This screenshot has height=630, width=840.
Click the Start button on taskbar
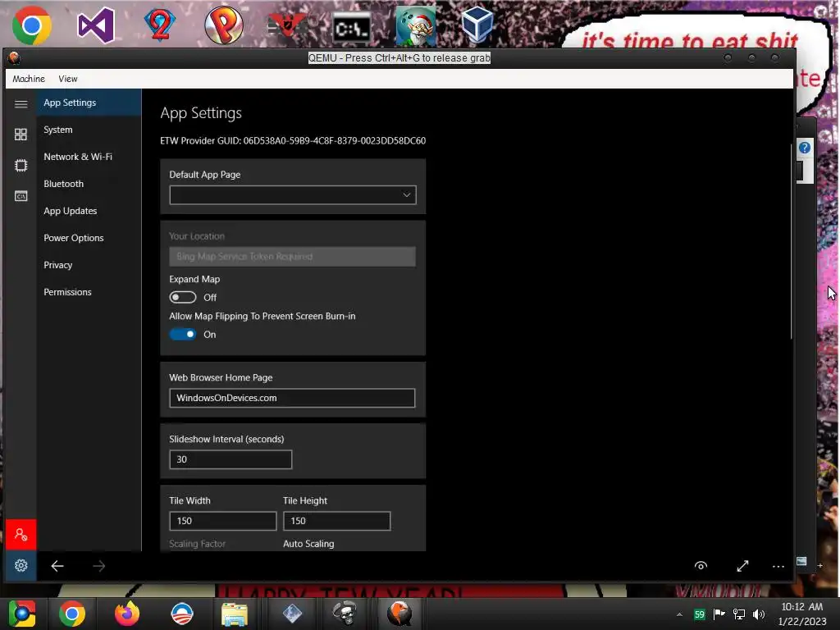(22, 614)
